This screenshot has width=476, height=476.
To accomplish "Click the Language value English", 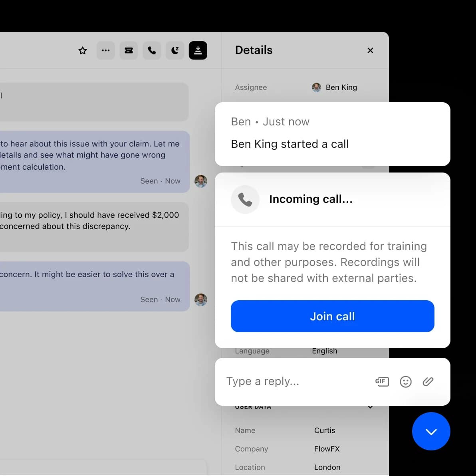I will (x=325, y=351).
